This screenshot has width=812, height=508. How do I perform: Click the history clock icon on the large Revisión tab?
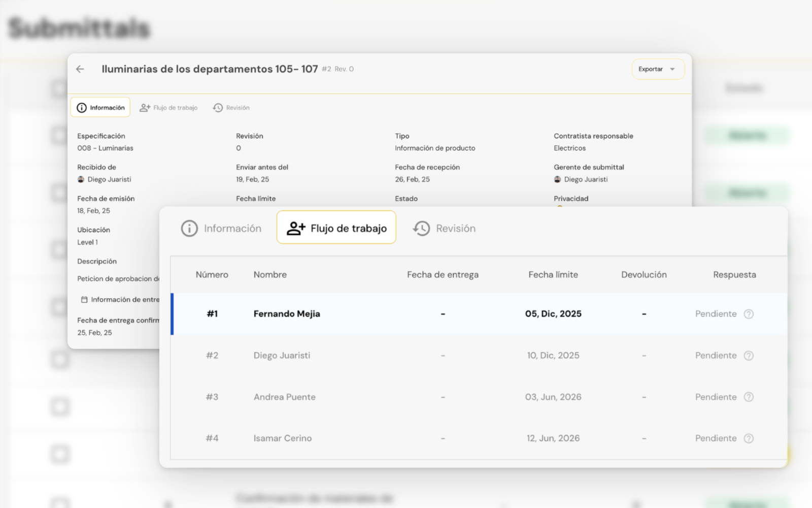[x=421, y=229]
